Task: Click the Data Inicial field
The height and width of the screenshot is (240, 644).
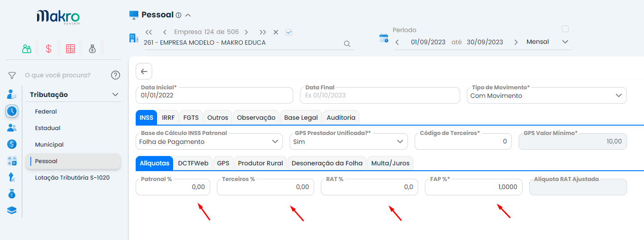Action: [214, 96]
